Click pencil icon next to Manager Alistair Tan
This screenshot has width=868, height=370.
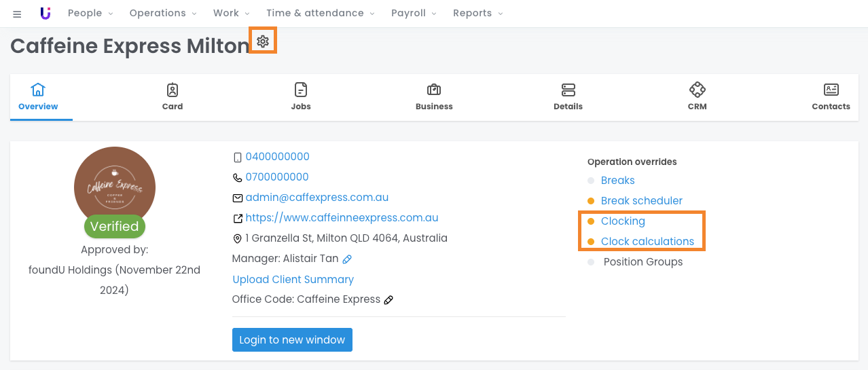pos(347,259)
